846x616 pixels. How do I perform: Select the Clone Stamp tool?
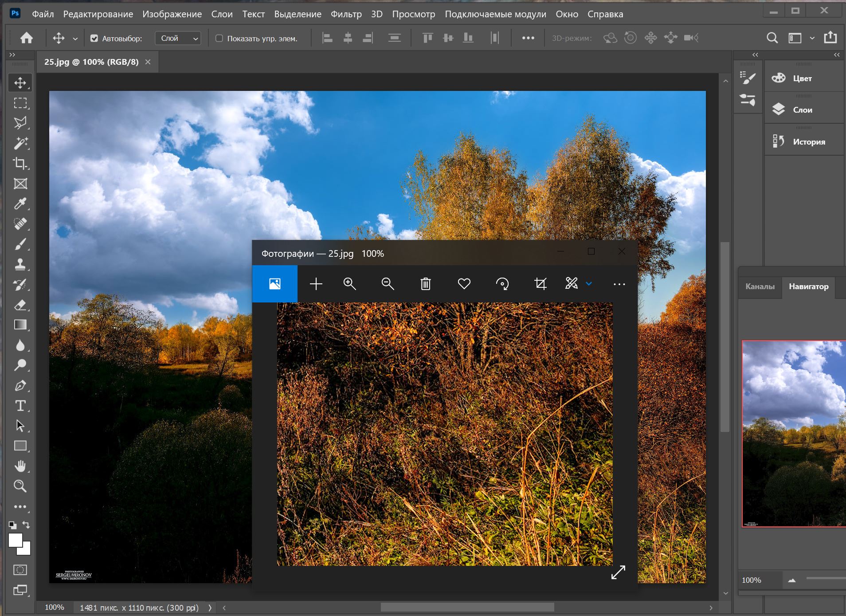pos(20,264)
